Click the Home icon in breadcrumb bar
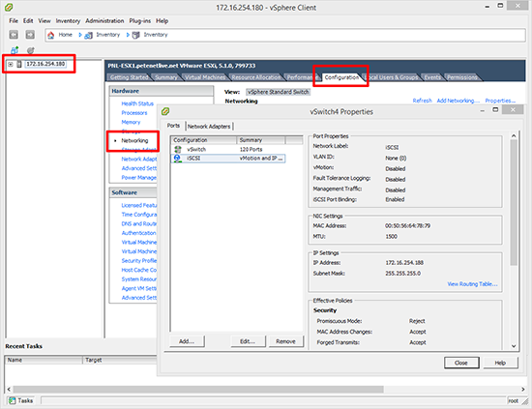Screen dimensions: 532x409 click(51, 35)
